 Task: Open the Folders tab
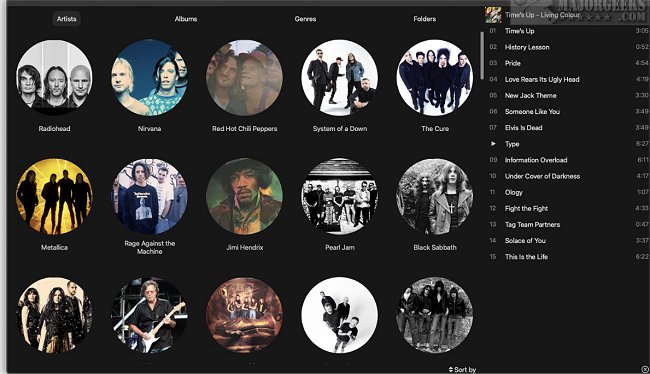424,19
